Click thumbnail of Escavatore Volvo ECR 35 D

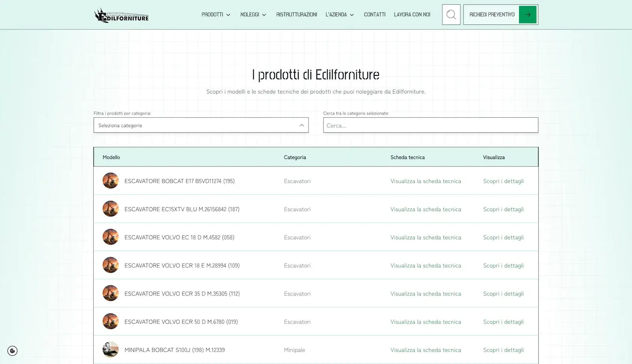click(111, 293)
